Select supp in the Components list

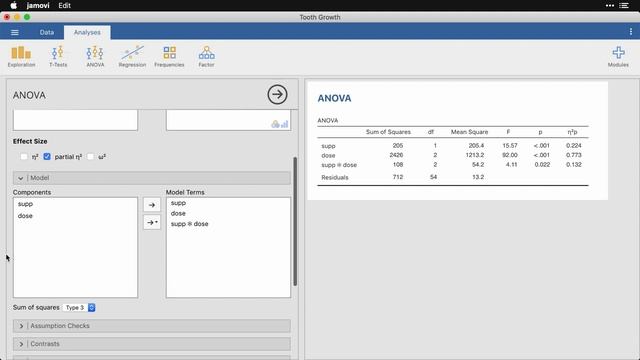[25, 204]
